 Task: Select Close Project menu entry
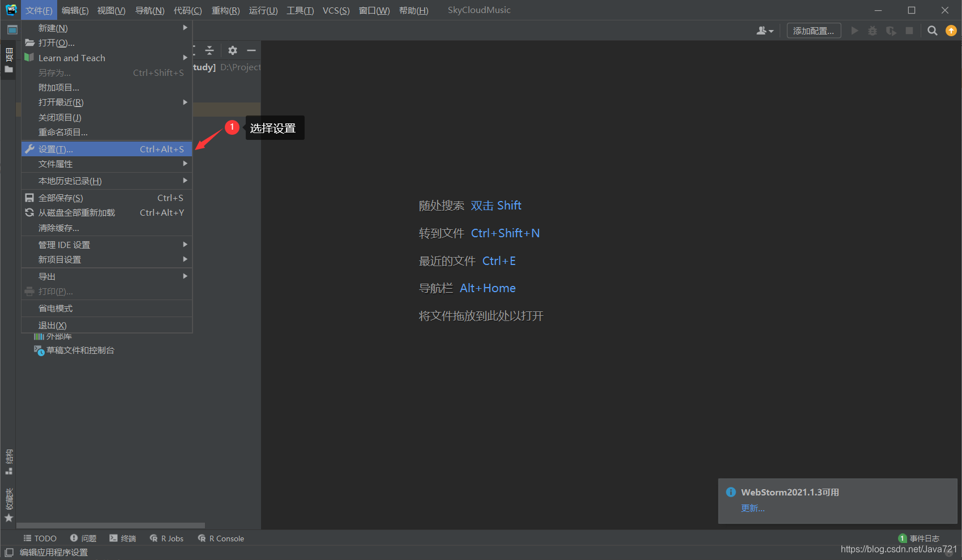(x=107, y=118)
